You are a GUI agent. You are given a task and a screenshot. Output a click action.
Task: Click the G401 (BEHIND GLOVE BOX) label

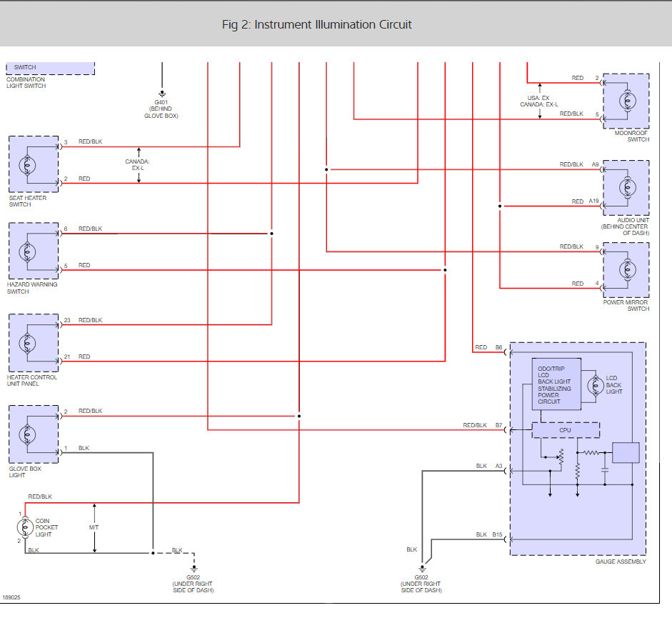tap(161, 109)
